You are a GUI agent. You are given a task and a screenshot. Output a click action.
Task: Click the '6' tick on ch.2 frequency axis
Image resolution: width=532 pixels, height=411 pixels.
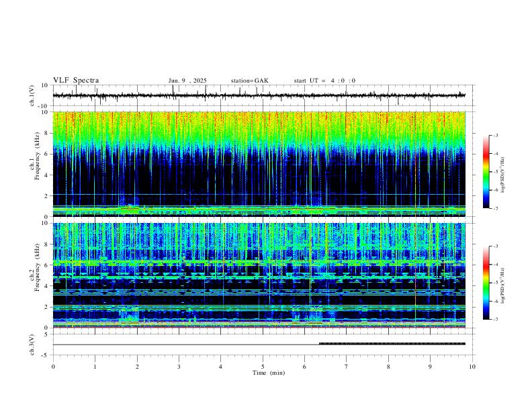click(x=46, y=265)
